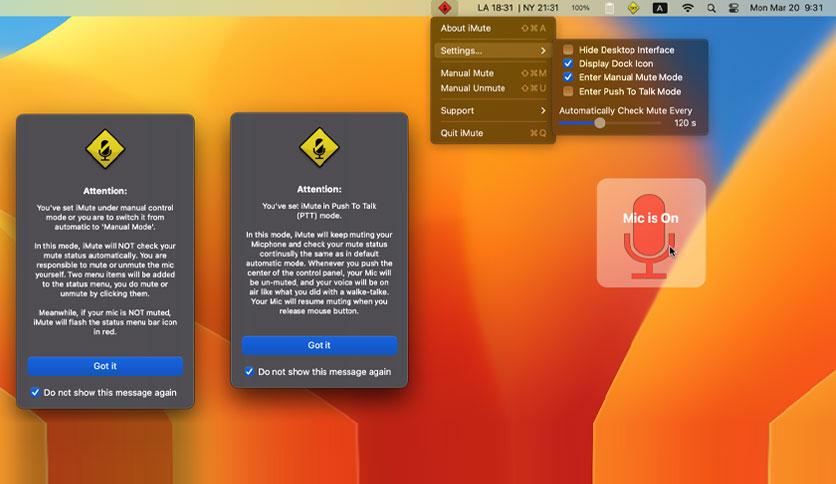Choose Quit iMute from menu

[x=493, y=133]
